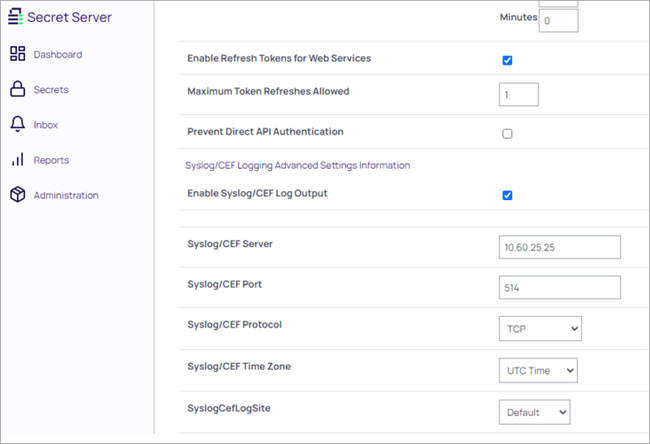Click the Secret Server logo icon
650x444 pixels.
click(x=15, y=17)
